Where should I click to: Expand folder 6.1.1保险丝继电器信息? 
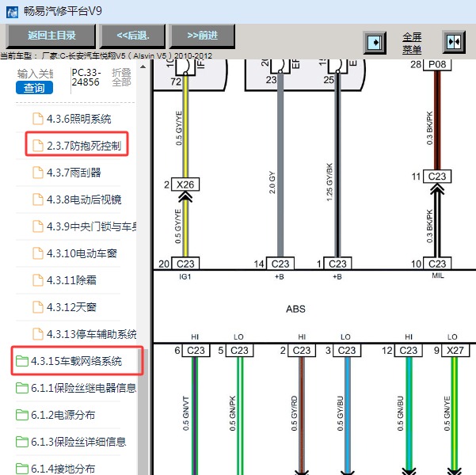tap(83, 388)
